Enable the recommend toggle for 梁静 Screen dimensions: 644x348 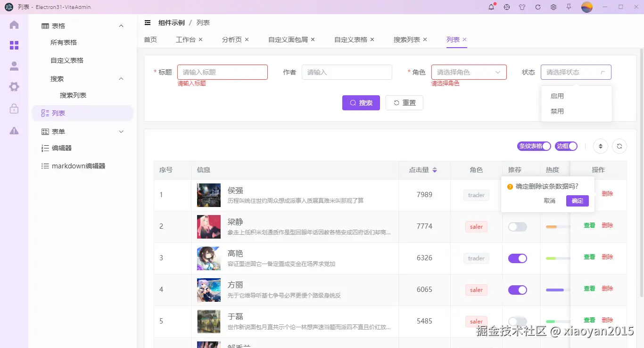click(517, 226)
